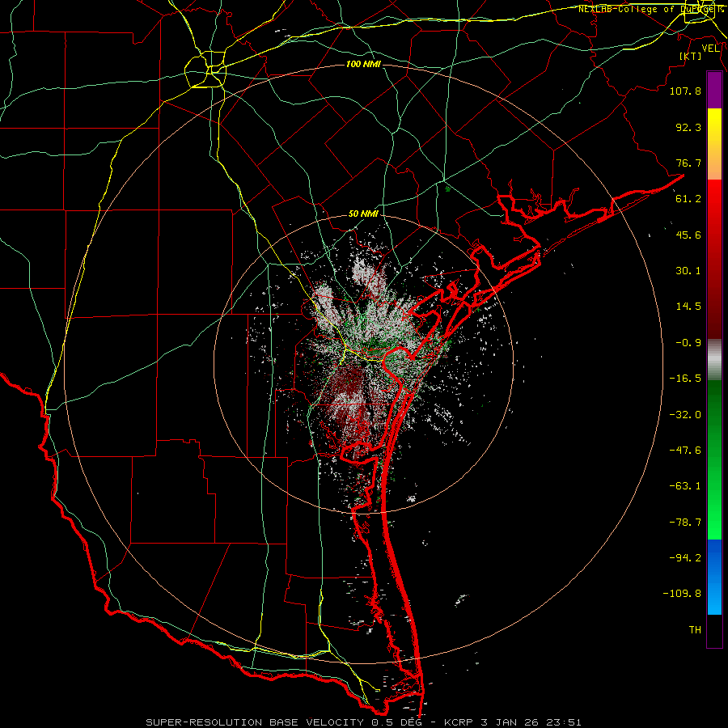Click the -94.2 velocity scale value
This screenshot has width=728, height=728.
(685, 558)
